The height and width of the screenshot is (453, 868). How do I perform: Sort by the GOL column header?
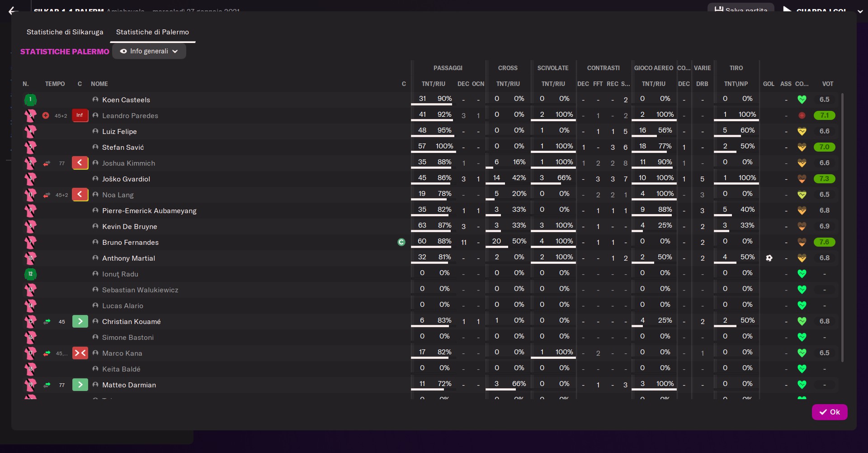click(769, 84)
